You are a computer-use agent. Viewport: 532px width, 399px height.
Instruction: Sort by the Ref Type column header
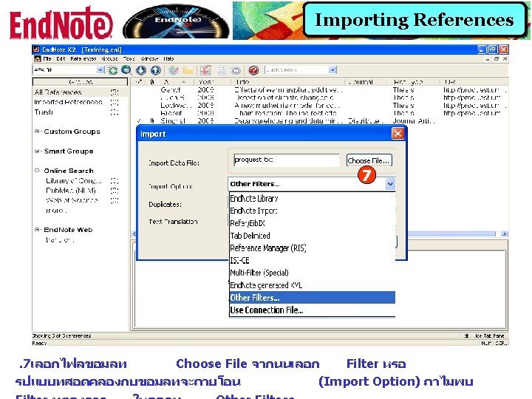(415, 82)
